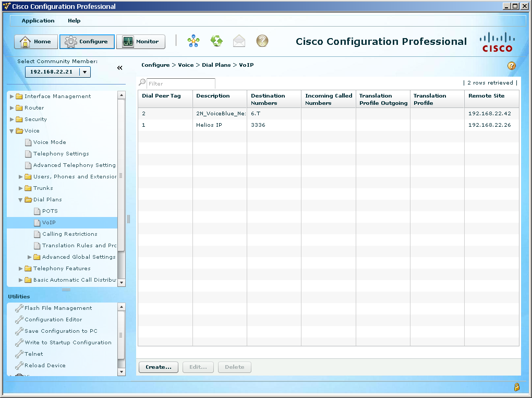The width and height of the screenshot is (532, 398).
Task: Click the envelope feedback icon
Action: (x=239, y=41)
